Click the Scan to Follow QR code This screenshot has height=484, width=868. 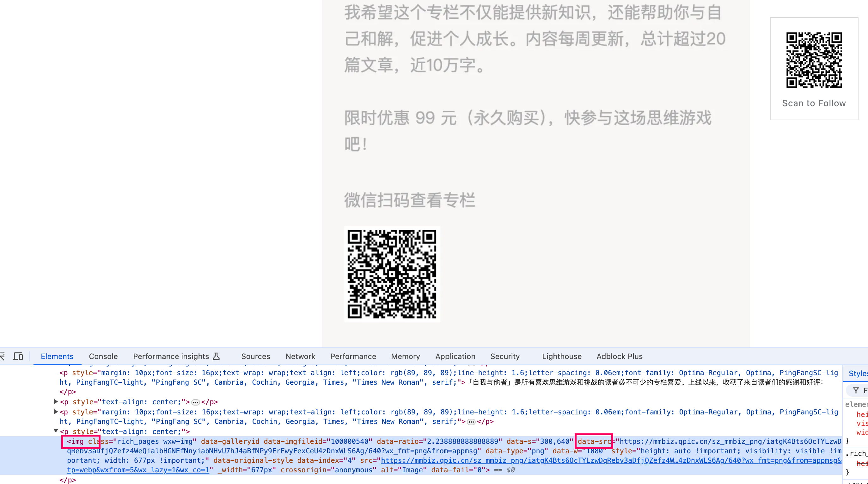814,60
